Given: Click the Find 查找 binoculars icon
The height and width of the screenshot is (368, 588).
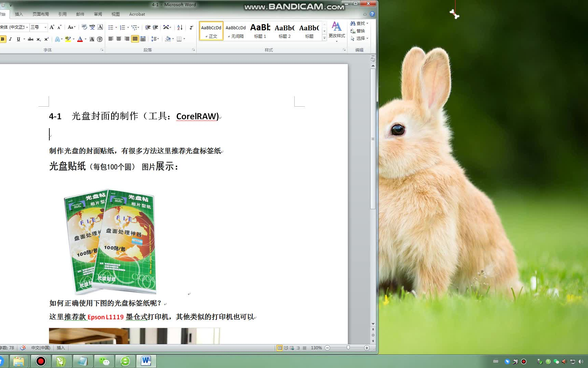Looking at the screenshot, I should tap(353, 23).
